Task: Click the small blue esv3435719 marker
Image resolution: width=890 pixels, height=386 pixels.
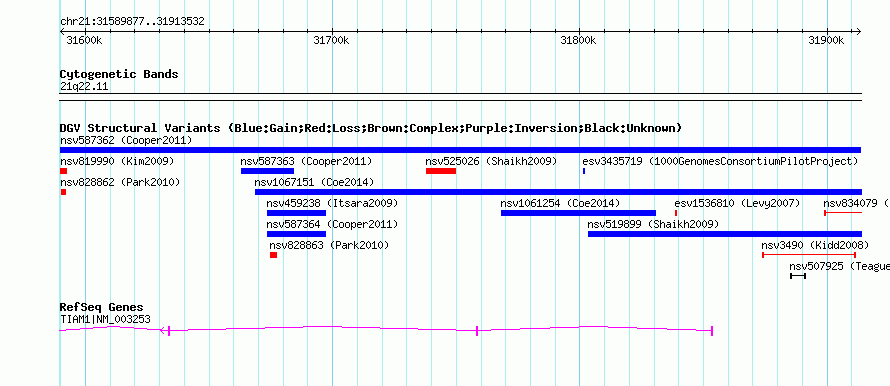Action: tap(583, 171)
